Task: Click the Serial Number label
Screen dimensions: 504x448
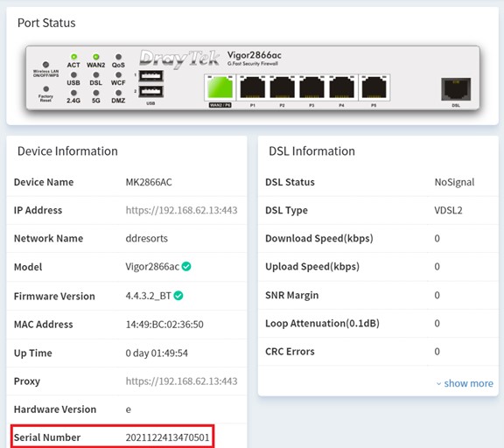Action: (47, 437)
